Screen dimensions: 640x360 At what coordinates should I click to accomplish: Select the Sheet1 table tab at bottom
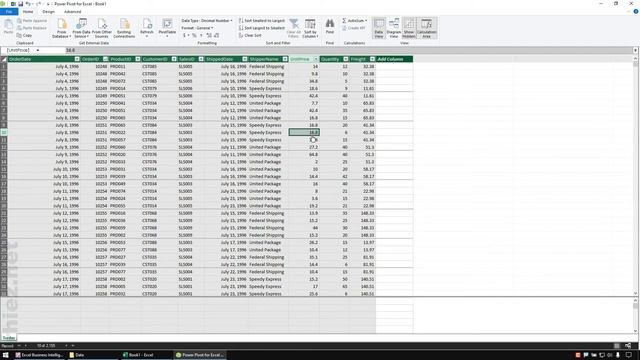coord(9,338)
